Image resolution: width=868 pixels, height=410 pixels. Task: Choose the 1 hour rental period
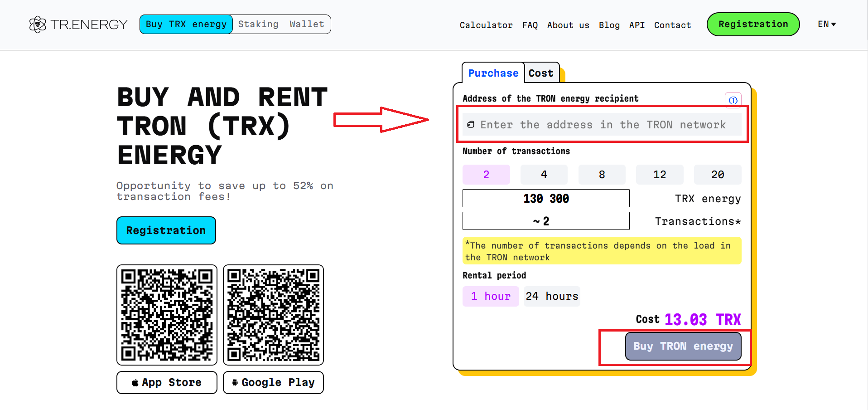[x=491, y=296]
